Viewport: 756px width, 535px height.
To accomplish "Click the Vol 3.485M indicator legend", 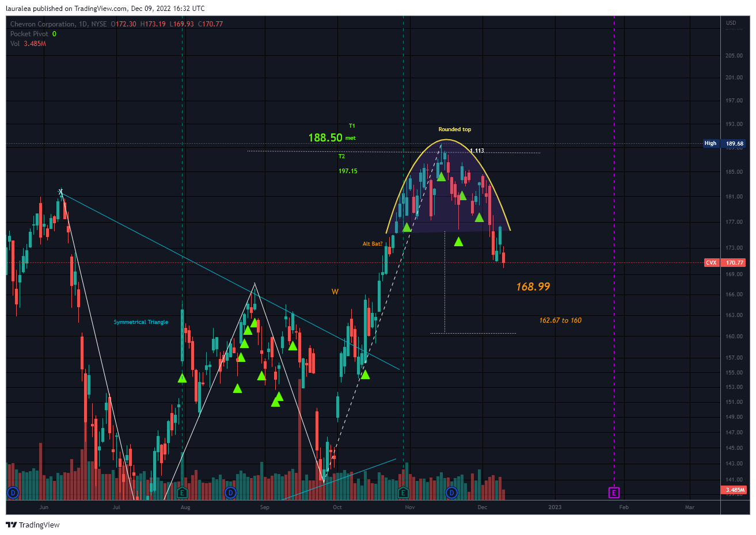I will pyautogui.click(x=28, y=44).
